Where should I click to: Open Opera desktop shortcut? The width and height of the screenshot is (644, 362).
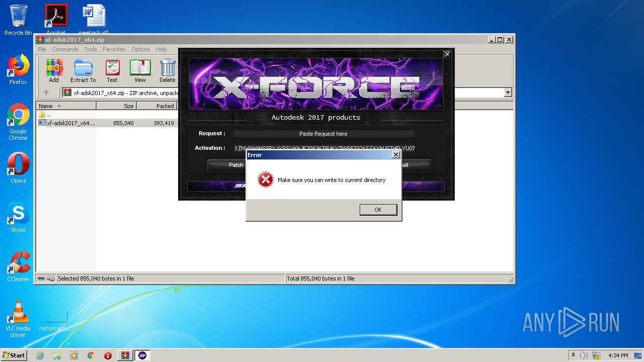tap(18, 168)
